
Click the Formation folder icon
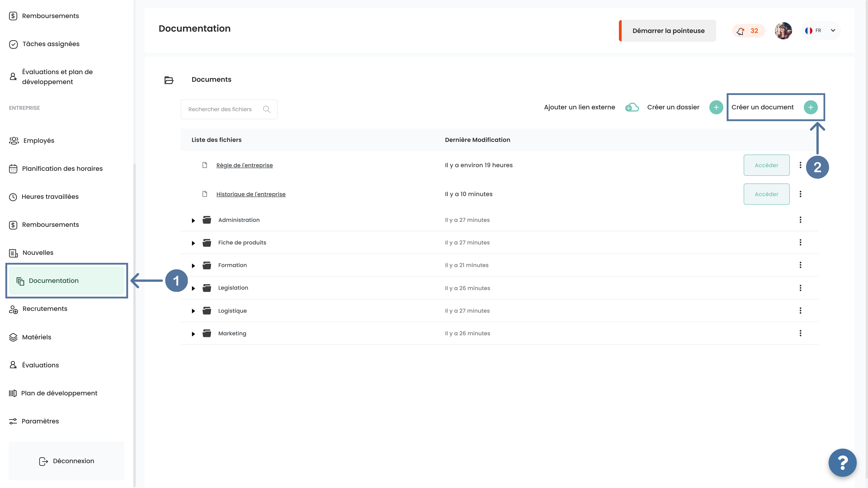click(x=207, y=265)
